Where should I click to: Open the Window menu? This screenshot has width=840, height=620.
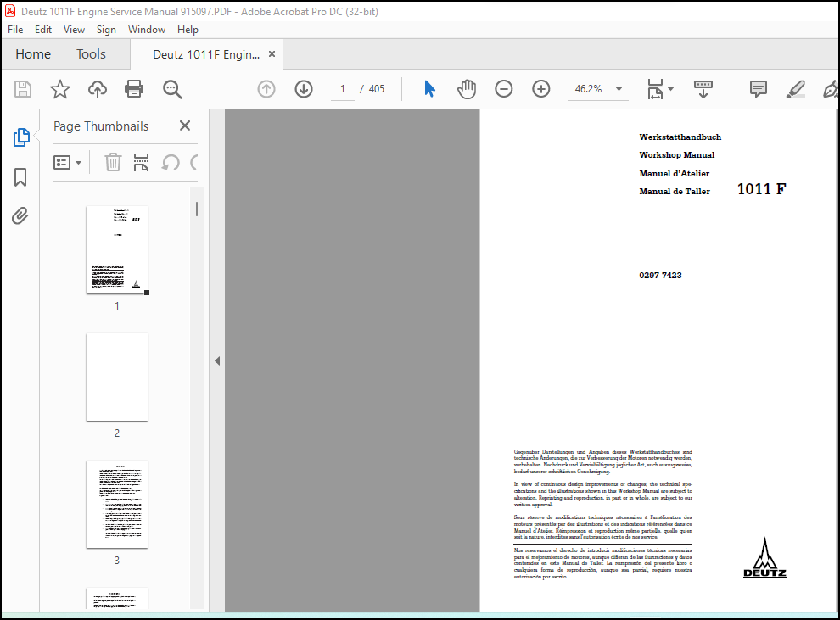pos(146,30)
